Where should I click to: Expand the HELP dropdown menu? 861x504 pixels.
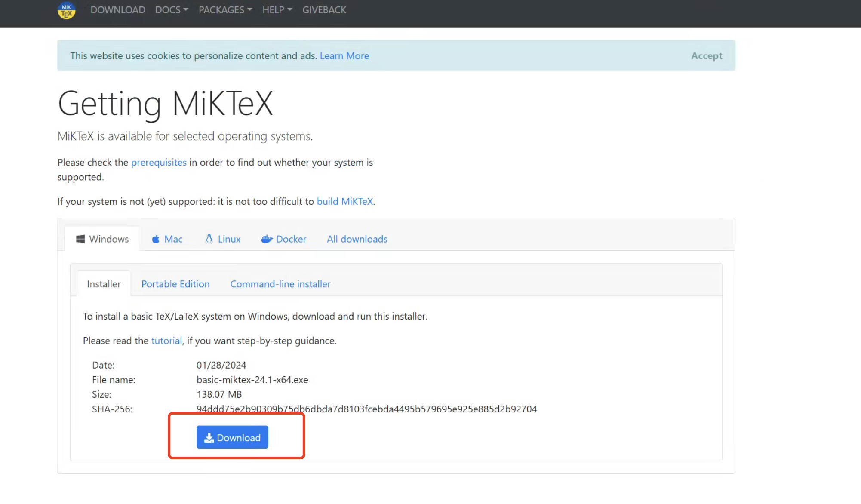click(x=277, y=10)
